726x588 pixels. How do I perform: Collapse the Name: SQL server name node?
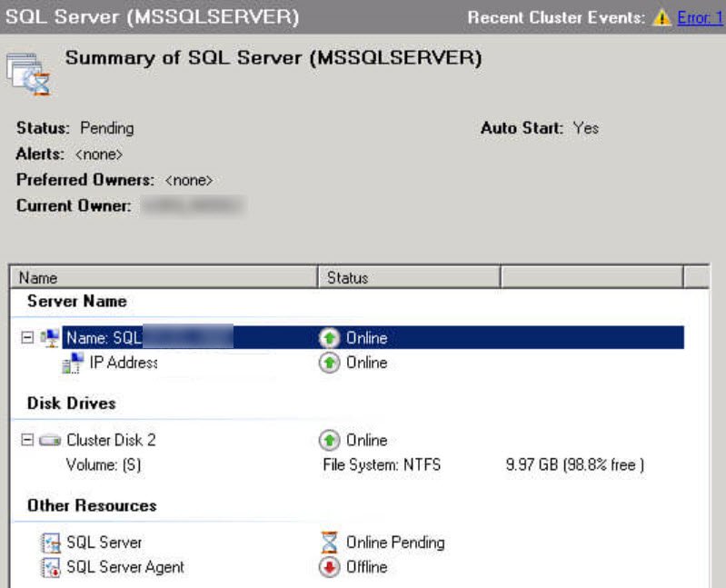pos(27,337)
